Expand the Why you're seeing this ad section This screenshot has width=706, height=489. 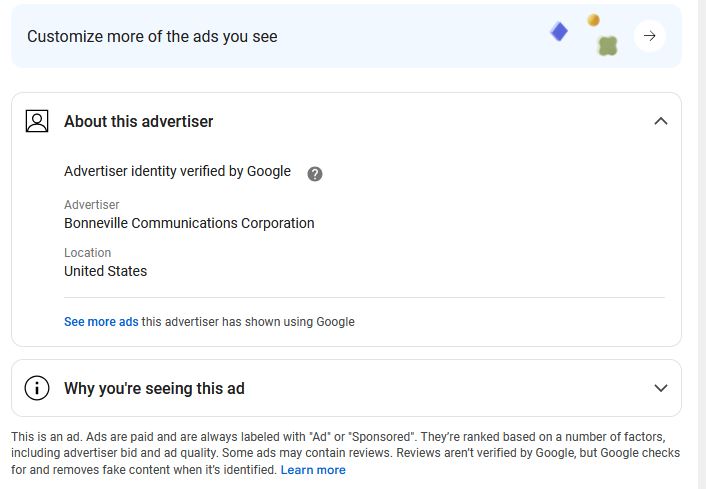coord(660,388)
